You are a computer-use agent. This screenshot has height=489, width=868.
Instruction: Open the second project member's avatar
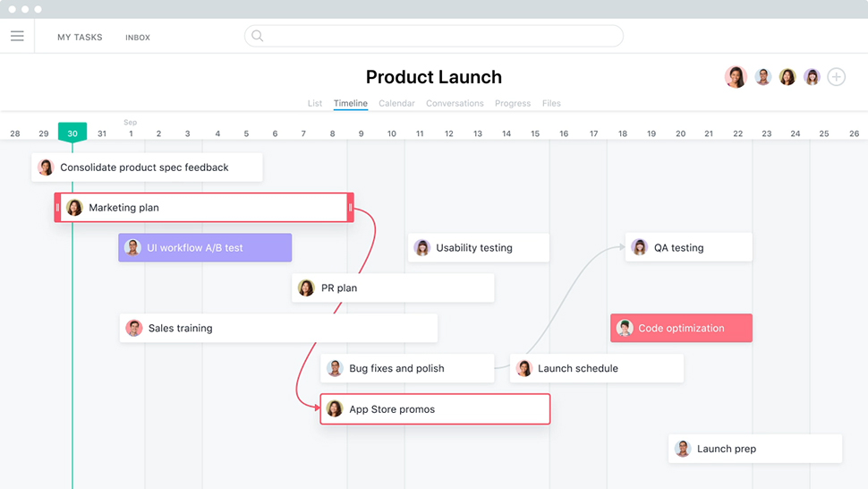(x=762, y=77)
